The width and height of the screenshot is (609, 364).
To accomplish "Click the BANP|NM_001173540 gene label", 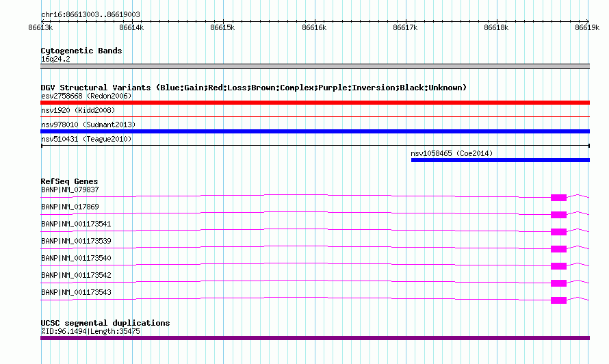I will pyautogui.click(x=76, y=259).
